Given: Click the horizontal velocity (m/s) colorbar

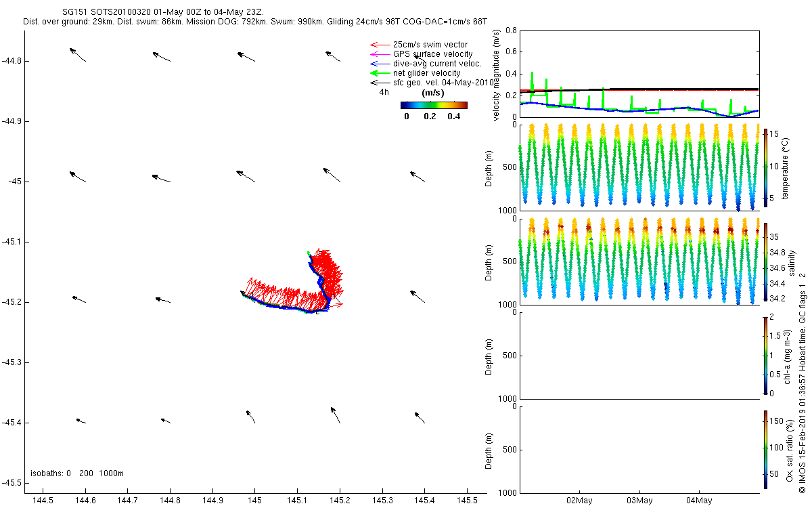Looking at the screenshot, I should (434, 105).
